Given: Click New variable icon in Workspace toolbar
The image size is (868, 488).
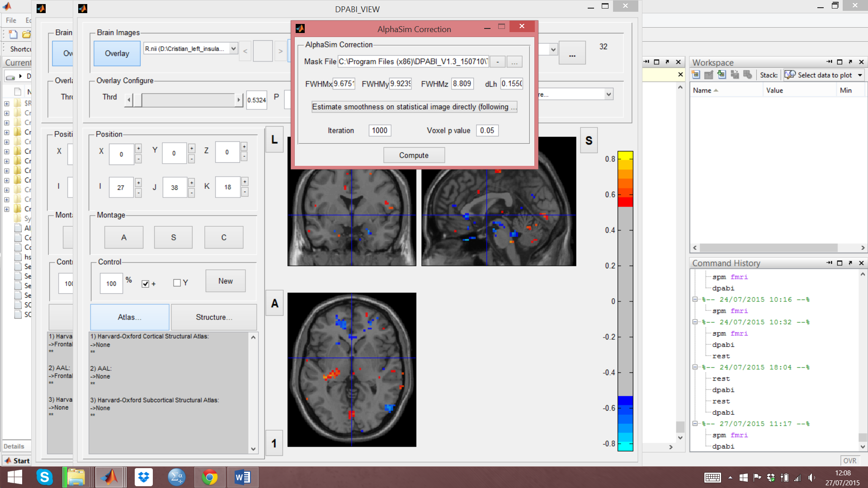Looking at the screenshot, I should (x=696, y=75).
